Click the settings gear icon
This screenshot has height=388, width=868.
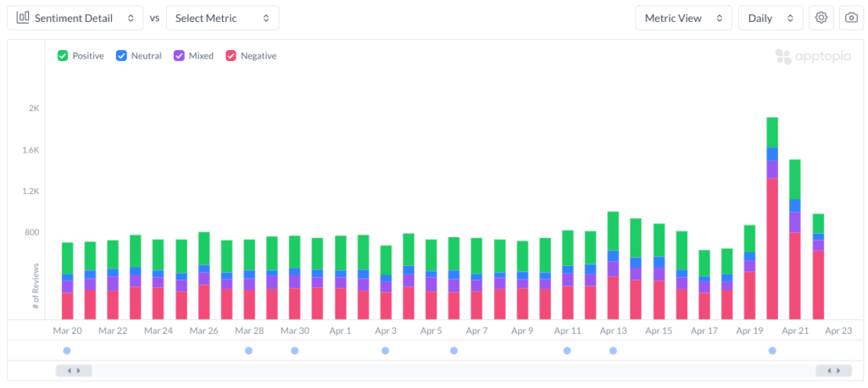821,18
